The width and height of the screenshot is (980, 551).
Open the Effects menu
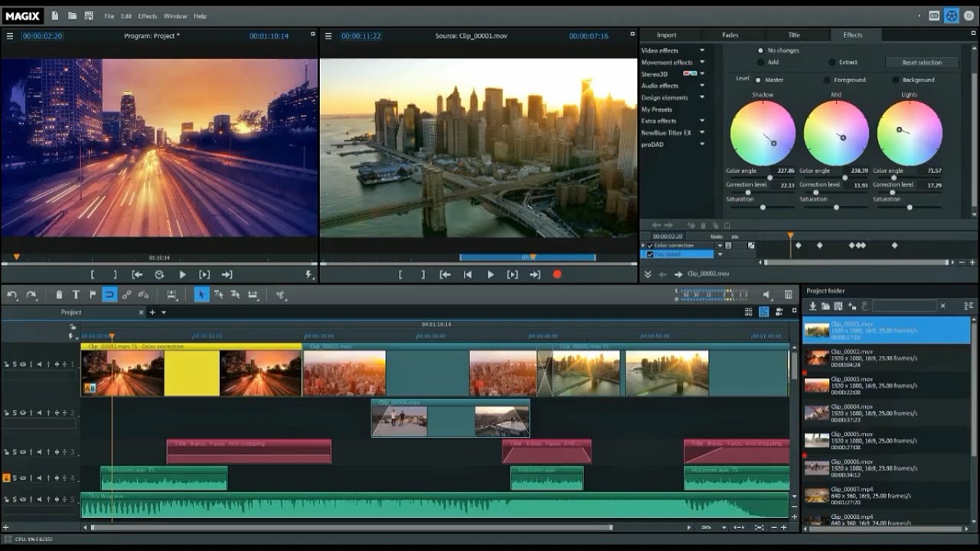tap(148, 16)
